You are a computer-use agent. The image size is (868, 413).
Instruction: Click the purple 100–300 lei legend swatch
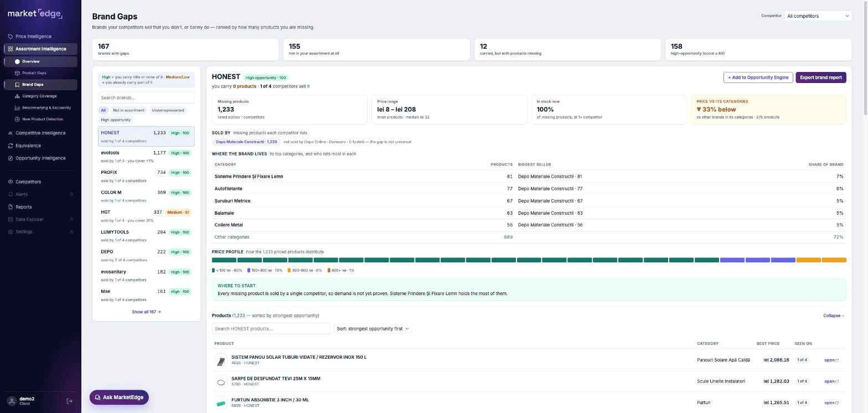click(249, 271)
